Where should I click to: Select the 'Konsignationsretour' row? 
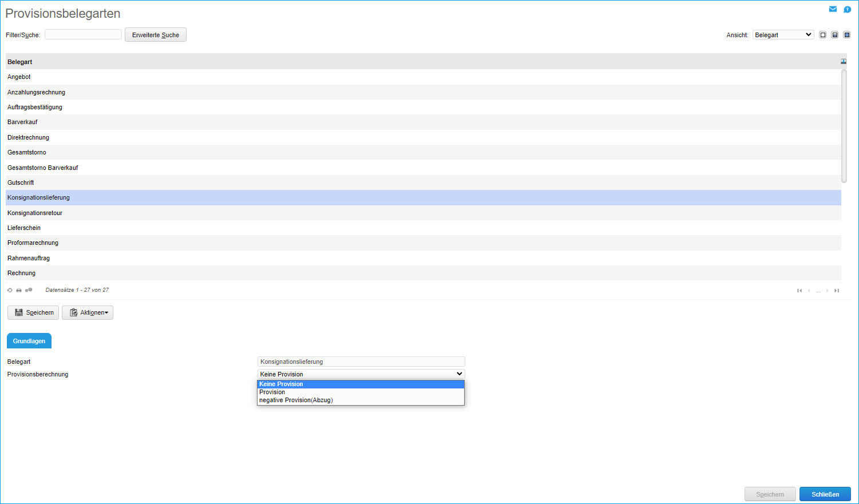(x=423, y=213)
